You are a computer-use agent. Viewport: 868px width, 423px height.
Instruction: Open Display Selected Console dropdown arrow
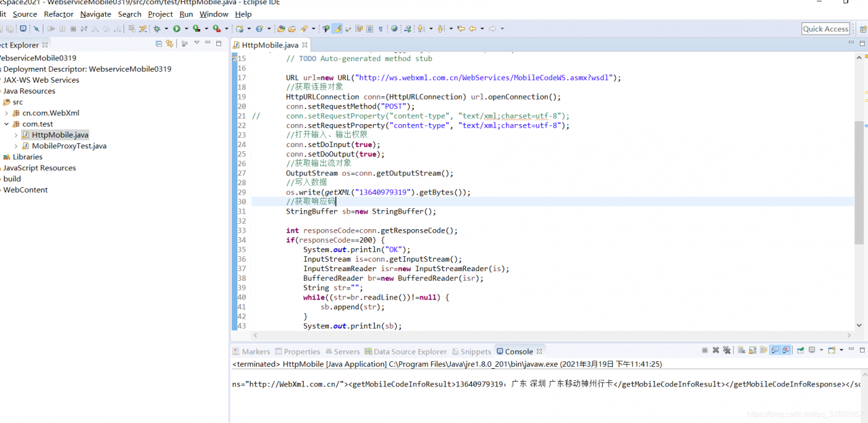(x=821, y=350)
